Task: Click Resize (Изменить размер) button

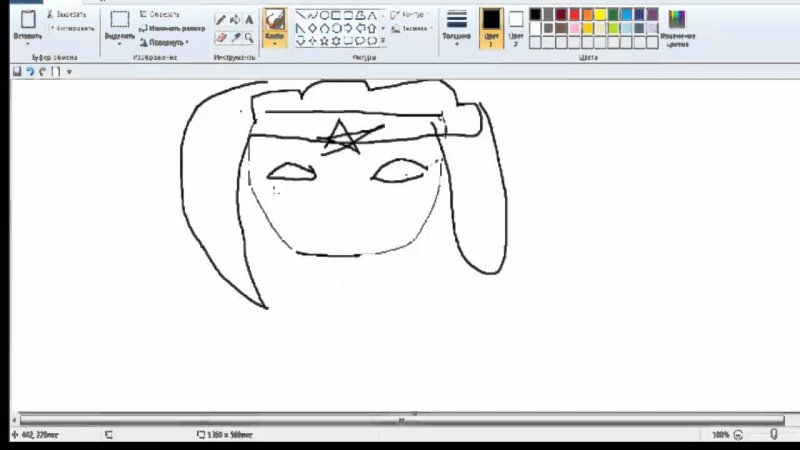Action: (172, 29)
